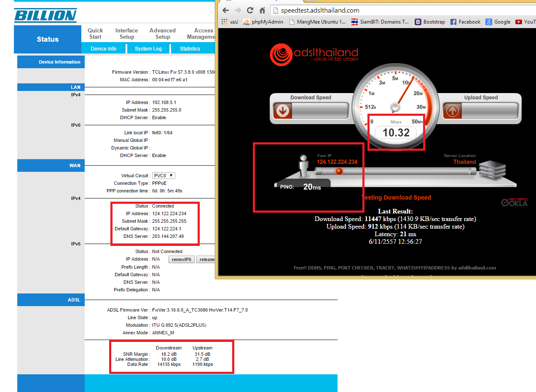Open the Advanced Setup menu
Image resolution: width=536 pixels, height=392 pixels.
tap(163, 34)
